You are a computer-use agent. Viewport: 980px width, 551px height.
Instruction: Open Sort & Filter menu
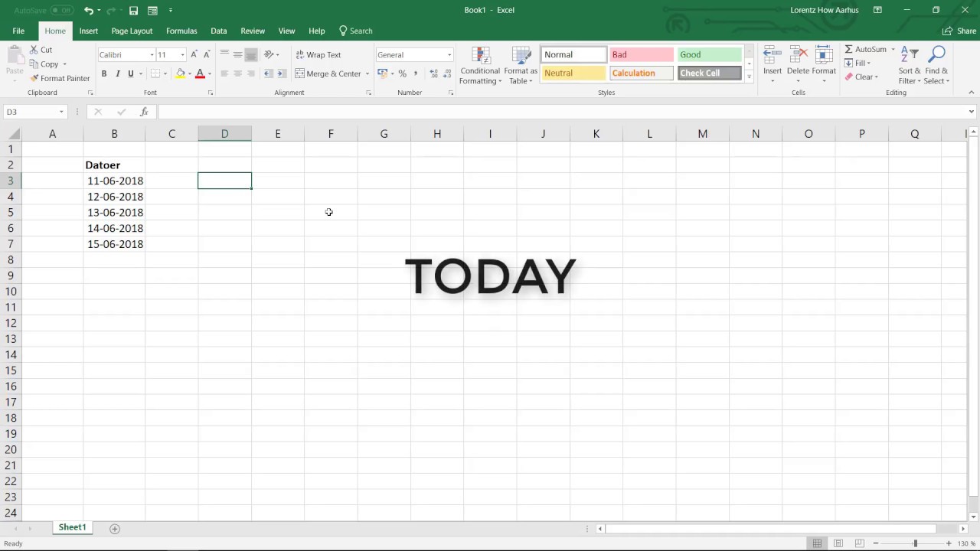click(x=910, y=65)
